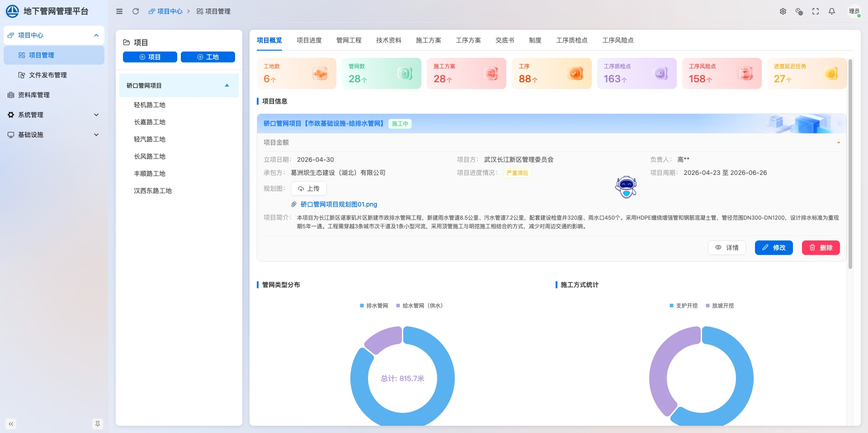Click the AI robot assistant icon
Screen dimensions: 868x433
626,187
